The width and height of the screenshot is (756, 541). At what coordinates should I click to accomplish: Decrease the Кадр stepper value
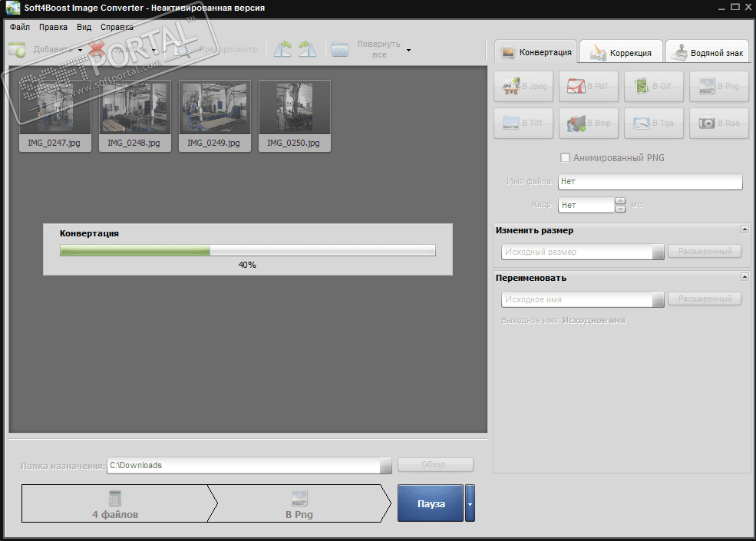(x=620, y=209)
